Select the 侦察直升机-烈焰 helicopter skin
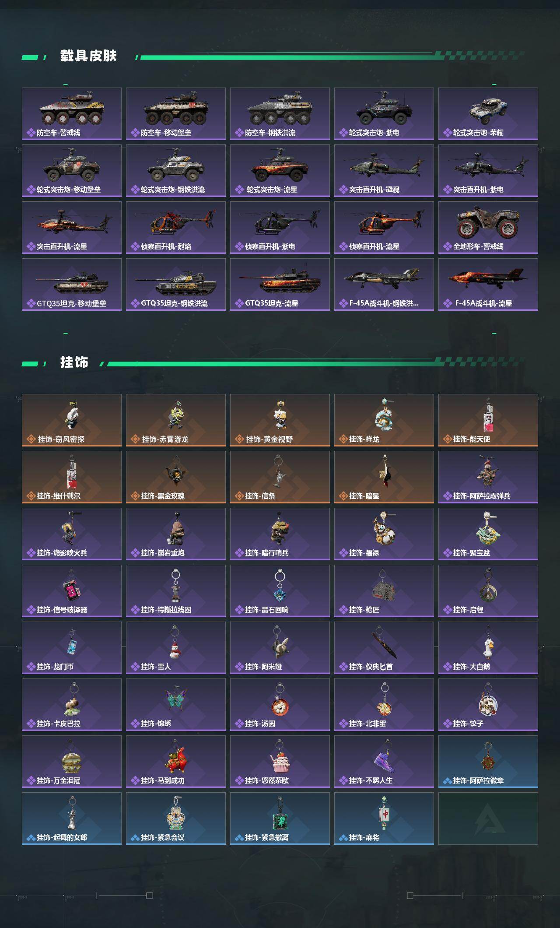The width and height of the screenshot is (560, 928). [x=176, y=228]
